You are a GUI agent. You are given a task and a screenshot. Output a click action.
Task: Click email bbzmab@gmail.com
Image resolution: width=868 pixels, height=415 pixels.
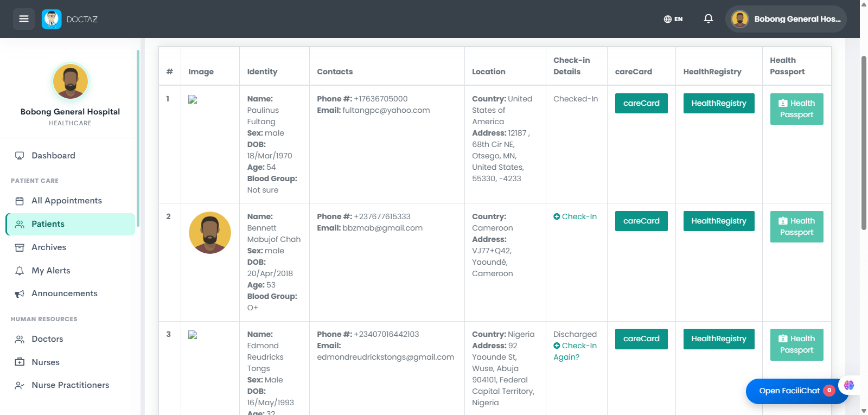point(382,228)
